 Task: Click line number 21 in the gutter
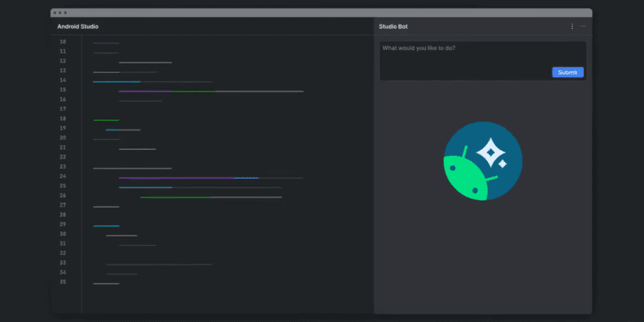click(63, 147)
